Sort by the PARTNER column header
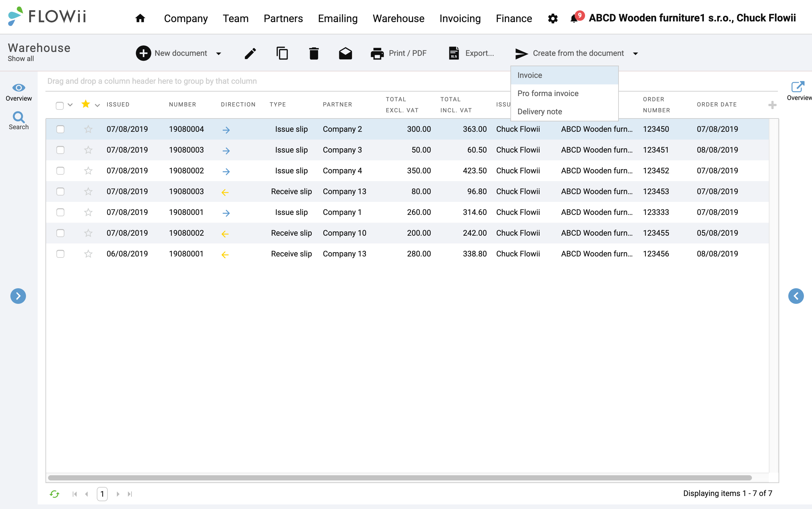This screenshot has width=812, height=509. (337, 104)
